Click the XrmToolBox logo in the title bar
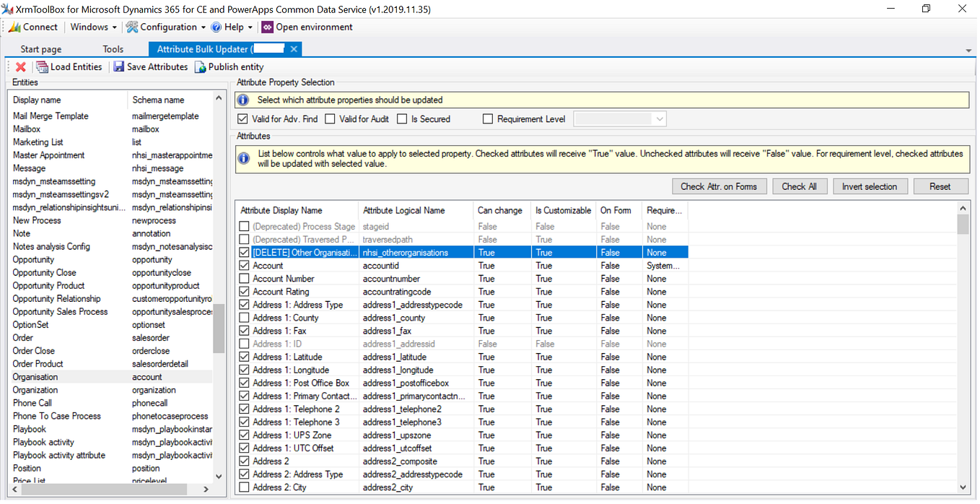This screenshot has height=504, width=980. coord(9,9)
